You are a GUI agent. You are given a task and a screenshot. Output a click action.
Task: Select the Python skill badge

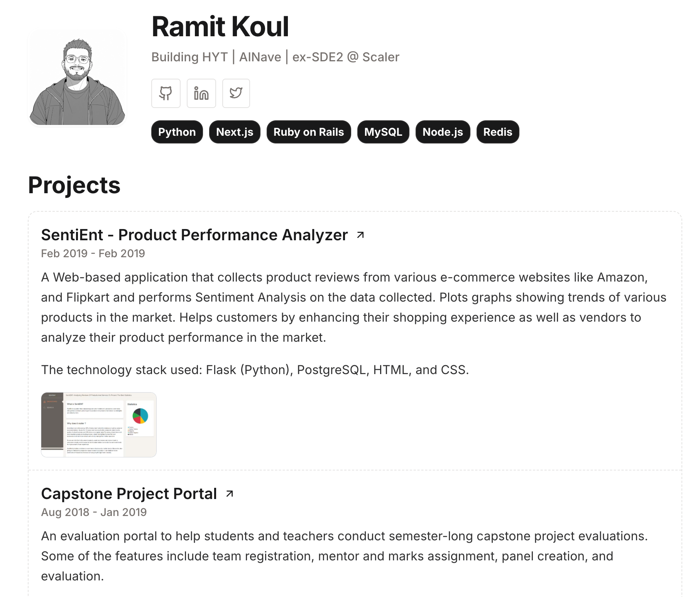[177, 132]
